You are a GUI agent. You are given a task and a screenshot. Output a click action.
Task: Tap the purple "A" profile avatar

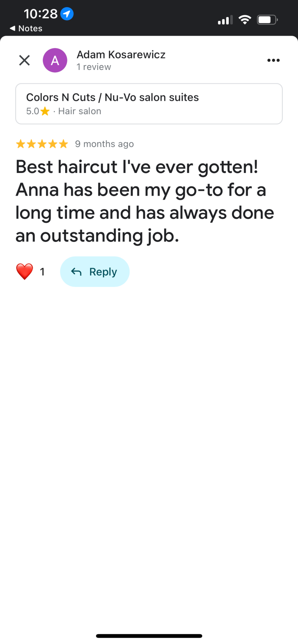click(55, 60)
